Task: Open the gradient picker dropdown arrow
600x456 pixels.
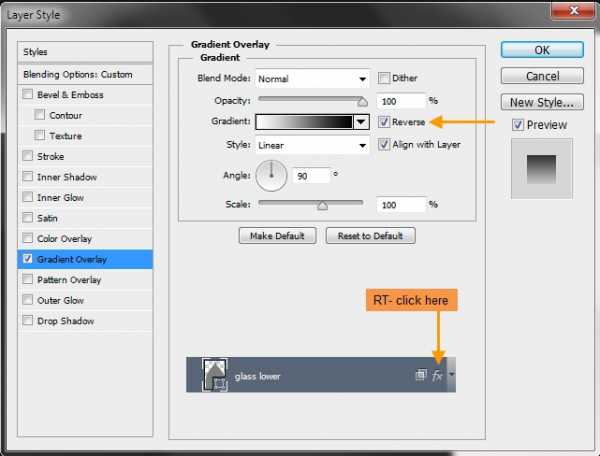Action: (x=361, y=122)
